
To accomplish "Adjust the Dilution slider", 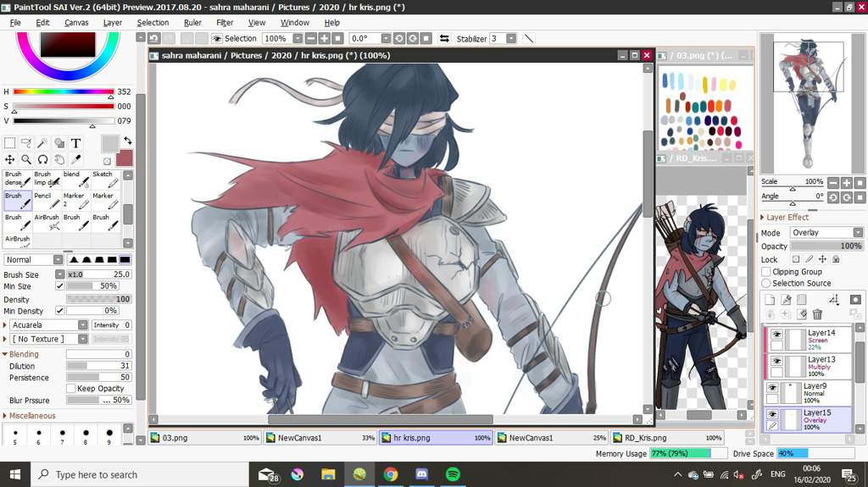I will pos(98,366).
